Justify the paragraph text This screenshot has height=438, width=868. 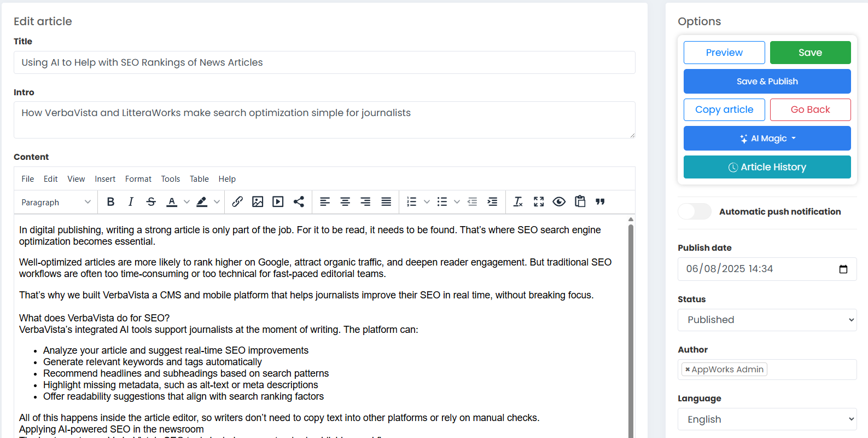click(386, 202)
